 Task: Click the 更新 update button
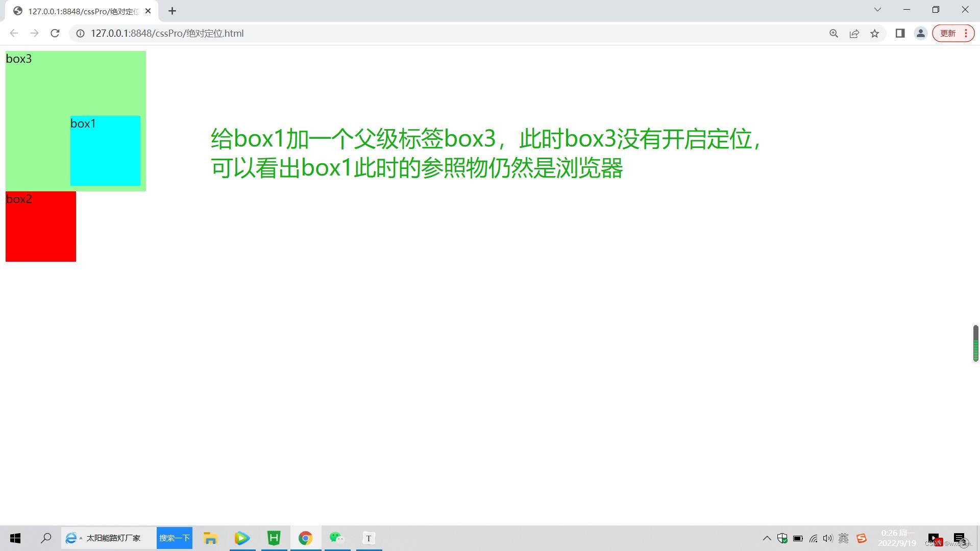click(x=948, y=33)
